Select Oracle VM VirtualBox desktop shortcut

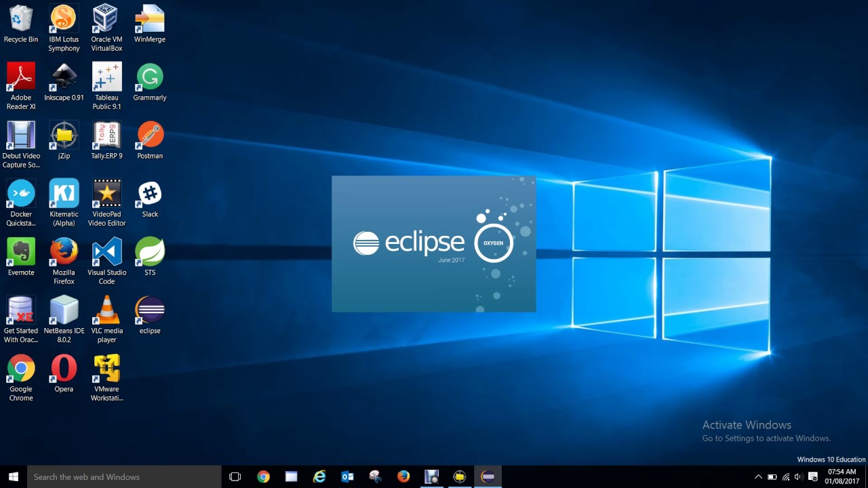pos(106,28)
